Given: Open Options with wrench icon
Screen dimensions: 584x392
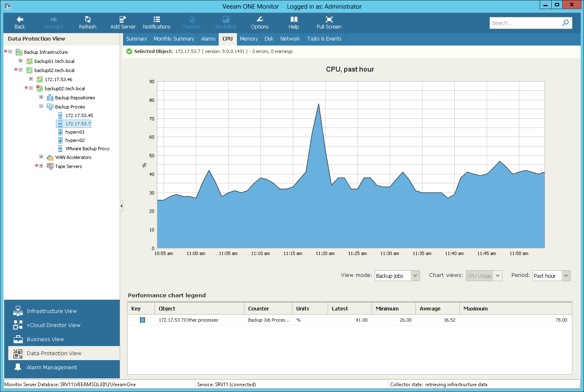Looking at the screenshot, I should click(260, 23).
